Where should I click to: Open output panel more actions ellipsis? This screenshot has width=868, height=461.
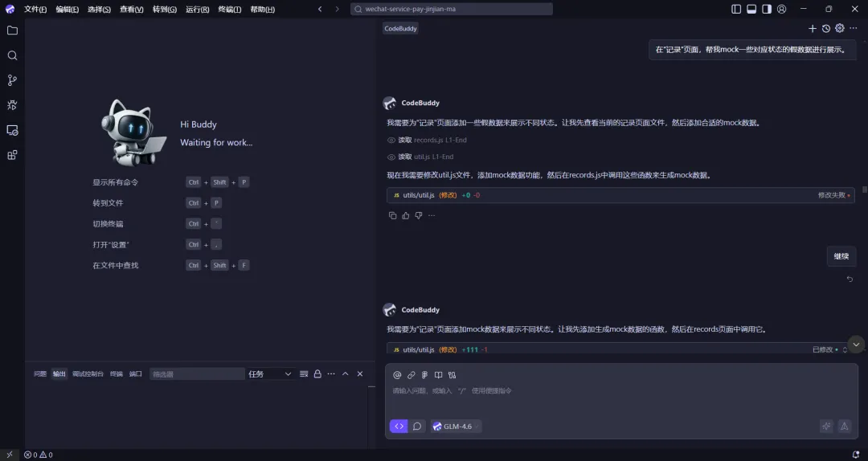pyautogui.click(x=331, y=374)
